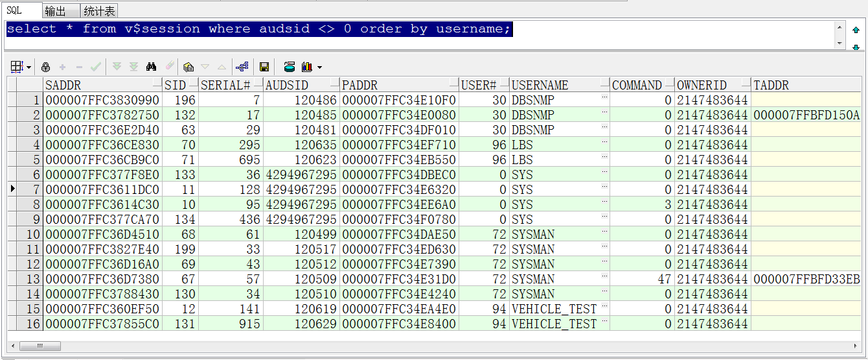The image size is (868, 360).
Task: Open the Single Record View icon
Action: point(188,67)
